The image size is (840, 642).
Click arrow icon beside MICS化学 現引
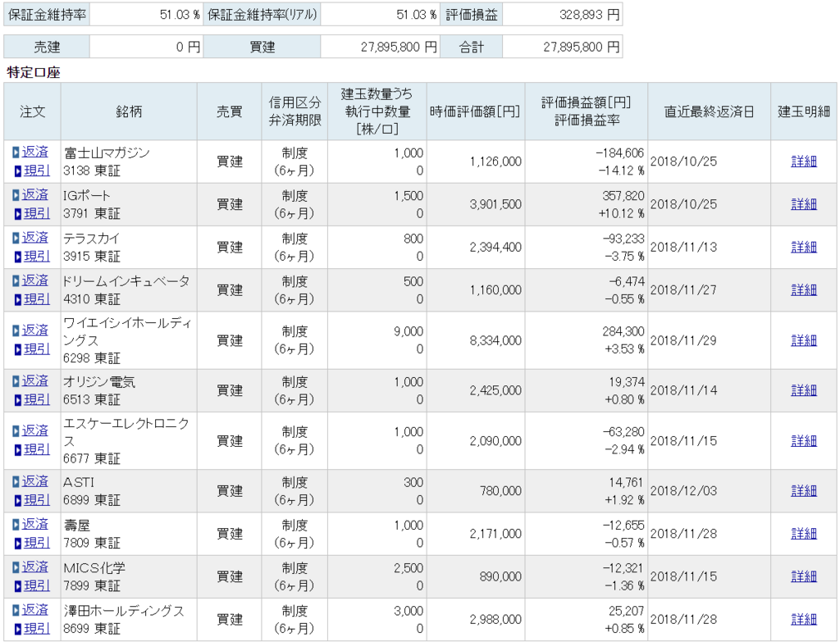coord(18,586)
